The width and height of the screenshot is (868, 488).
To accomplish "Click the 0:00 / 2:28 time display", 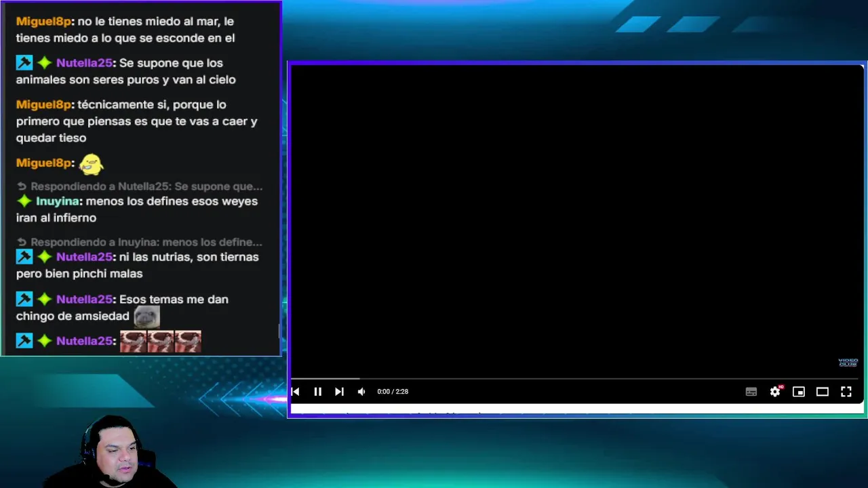I will point(393,392).
